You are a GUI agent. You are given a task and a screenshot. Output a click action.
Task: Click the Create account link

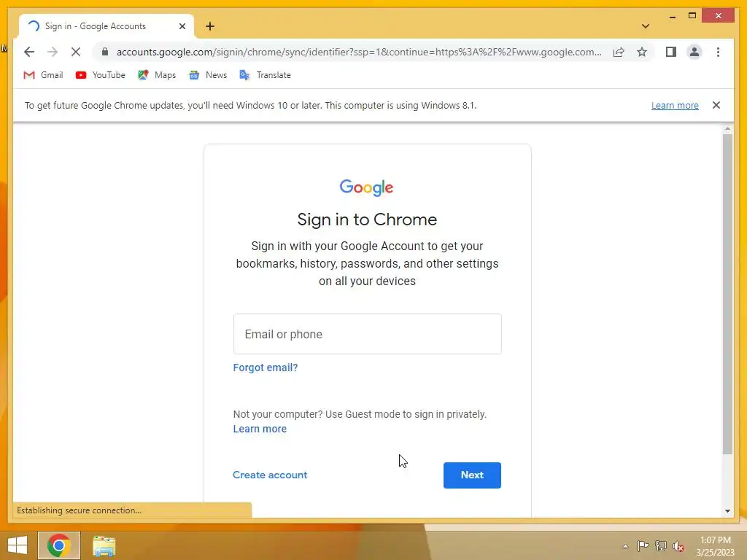coord(270,475)
